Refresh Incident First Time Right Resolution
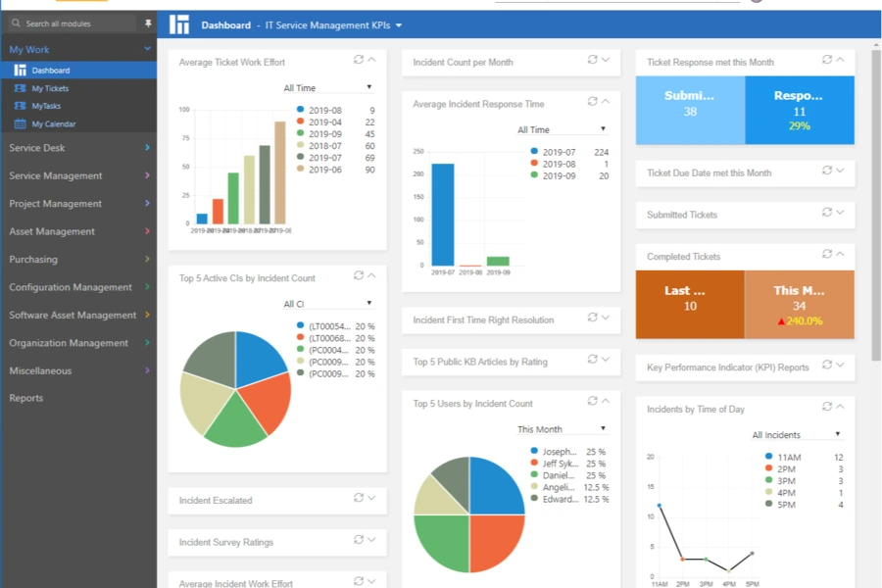Image resolution: width=882 pixels, height=588 pixels. pyautogui.click(x=592, y=318)
